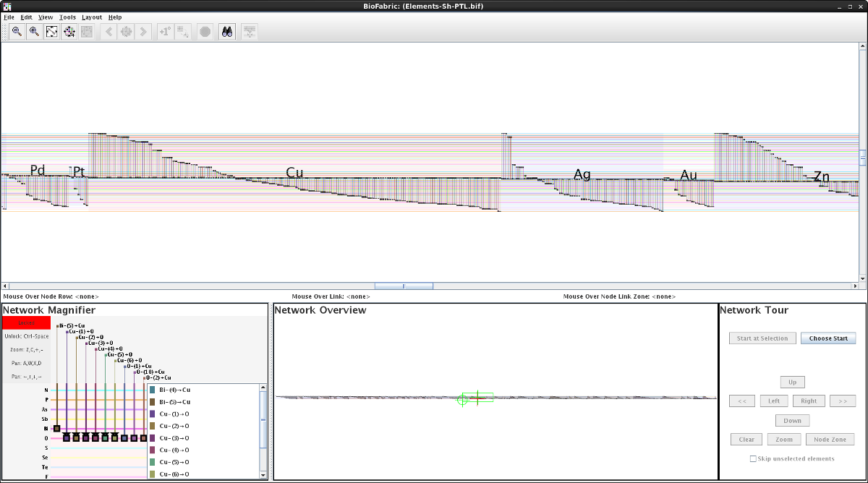
Task: Click the red Locked magnifier indicator
Action: pyautogui.click(x=27, y=323)
